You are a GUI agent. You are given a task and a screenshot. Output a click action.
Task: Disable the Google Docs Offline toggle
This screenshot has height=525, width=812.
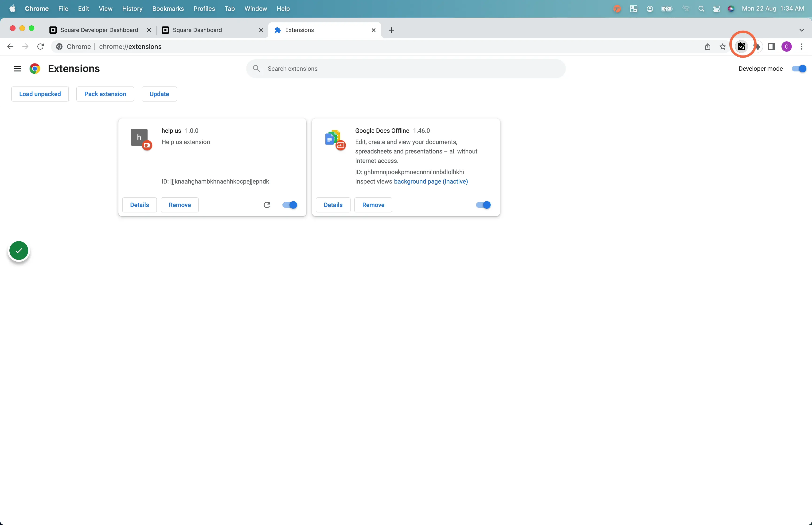(x=483, y=205)
